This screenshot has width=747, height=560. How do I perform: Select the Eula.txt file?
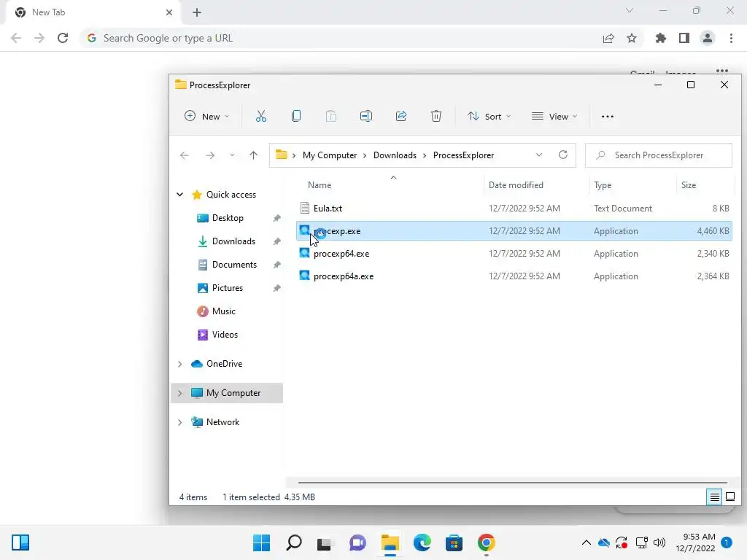click(x=514, y=208)
